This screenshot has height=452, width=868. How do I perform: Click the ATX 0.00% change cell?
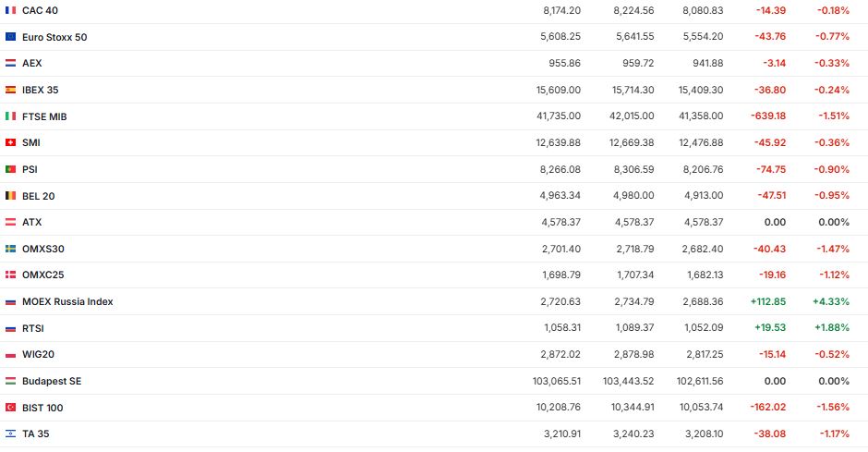[x=833, y=222]
